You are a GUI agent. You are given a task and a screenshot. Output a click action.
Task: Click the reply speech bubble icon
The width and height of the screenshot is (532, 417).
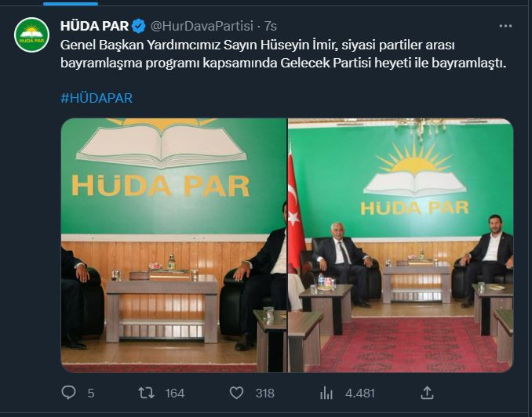pyautogui.click(x=68, y=393)
